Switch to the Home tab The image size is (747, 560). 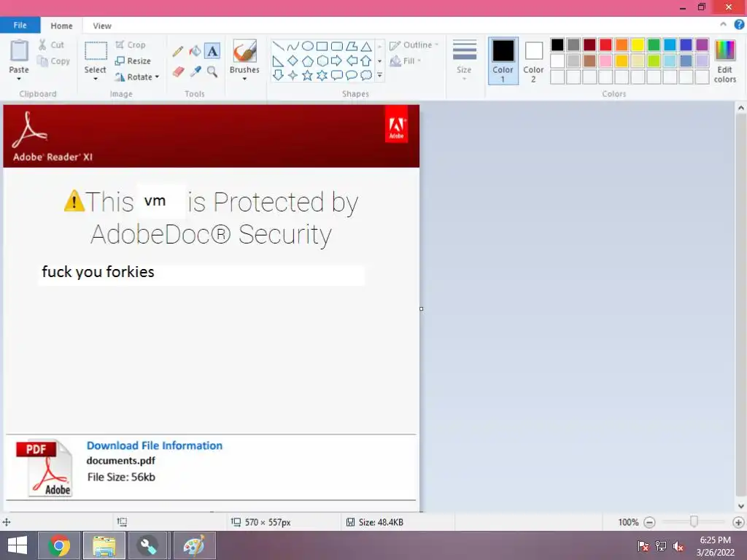point(61,26)
